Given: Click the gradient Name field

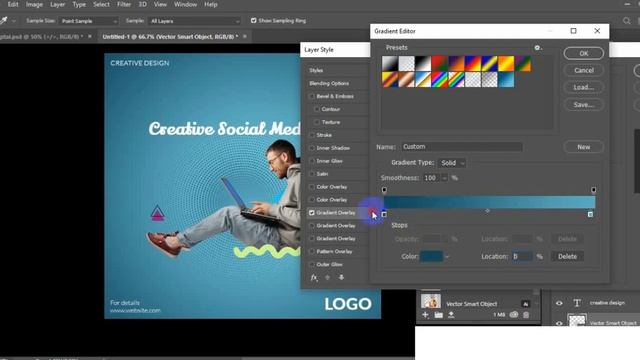Looking at the screenshot, I should click(462, 147).
